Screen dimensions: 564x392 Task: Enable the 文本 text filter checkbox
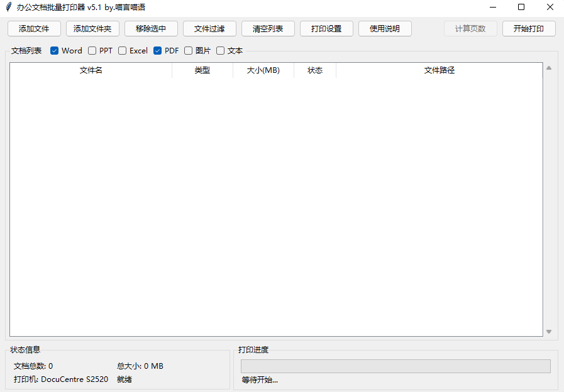tap(220, 51)
